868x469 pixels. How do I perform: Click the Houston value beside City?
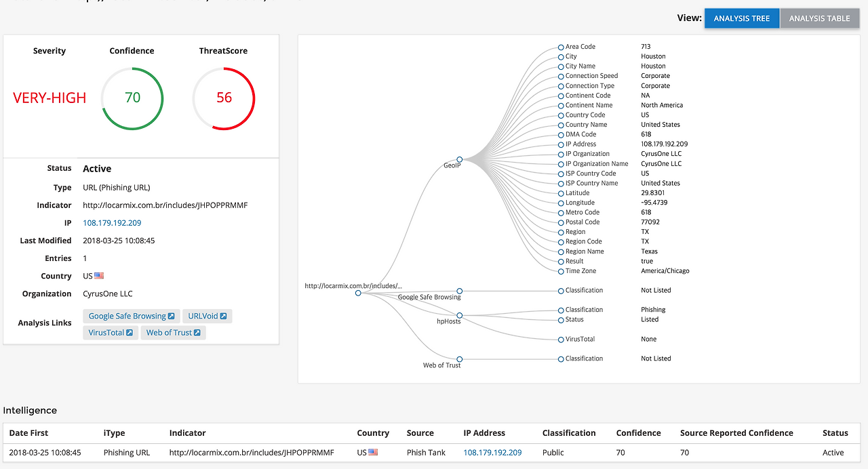[x=653, y=57]
